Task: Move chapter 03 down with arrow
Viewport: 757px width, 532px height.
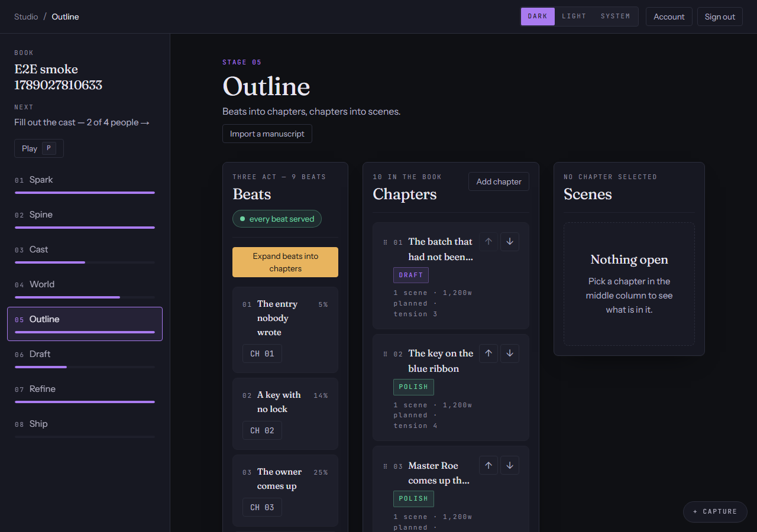Action: [x=510, y=465]
